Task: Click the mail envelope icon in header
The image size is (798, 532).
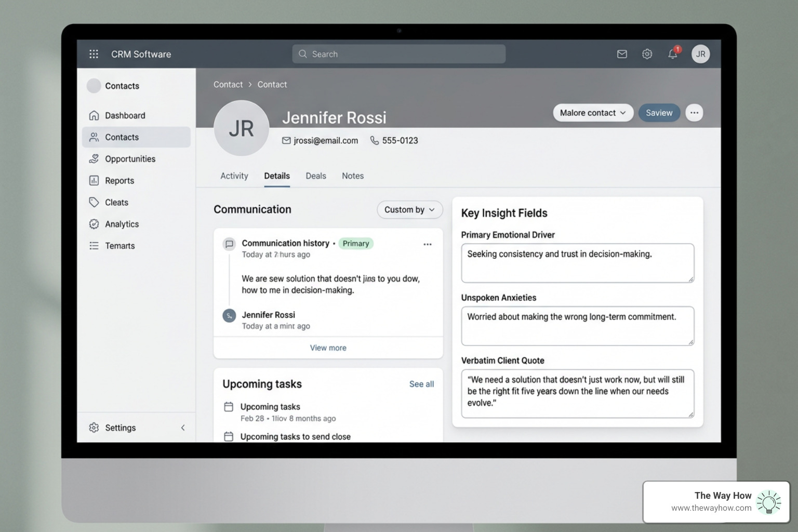Action: pyautogui.click(x=622, y=54)
